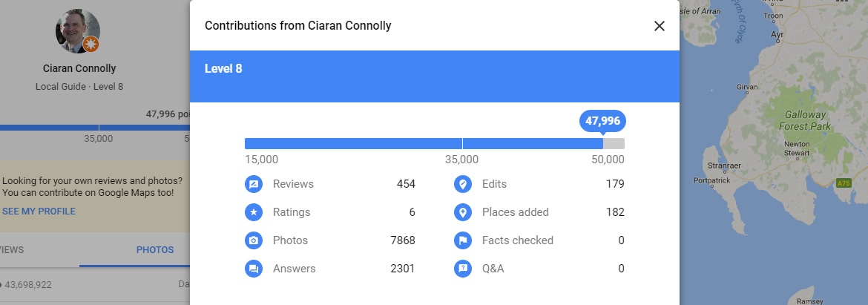Screen dimensions: 868x305
Task: Click the Q&A question icon
Action: (463, 269)
